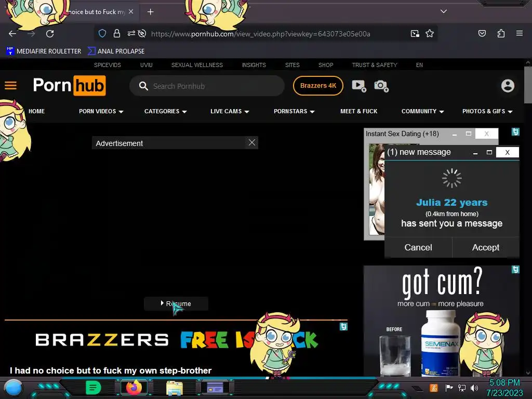The image size is (532, 399).
Task: Open File Explorer from taskbar
Action: coord(175,388)
